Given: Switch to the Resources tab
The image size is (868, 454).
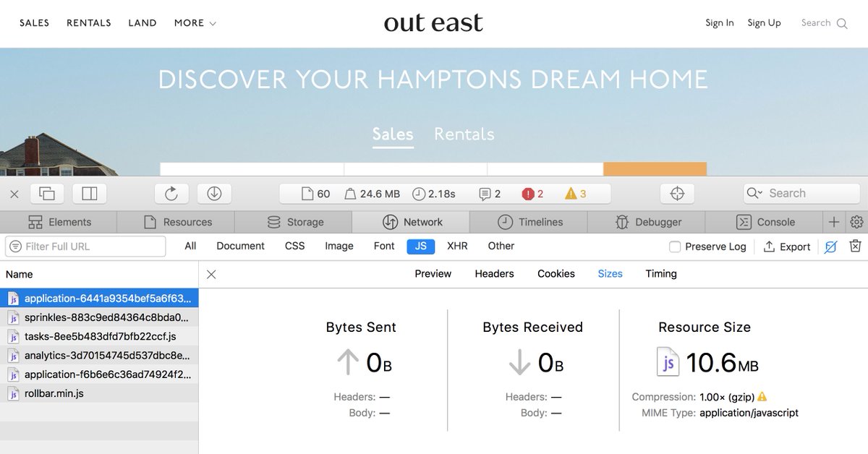Looking at the screenshot, I should click(x=176, y=222).
